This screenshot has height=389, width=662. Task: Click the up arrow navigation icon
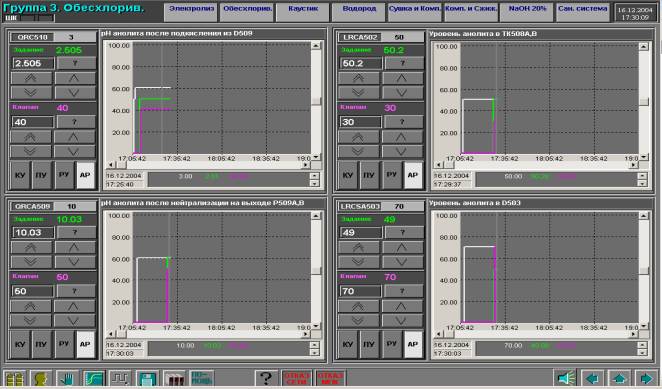(619, 378)
